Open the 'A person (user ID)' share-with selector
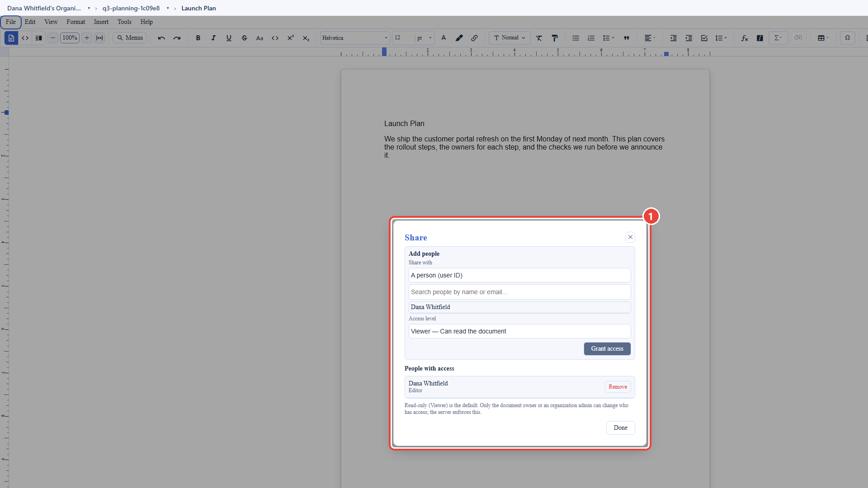This screenshot has width=868, height=488. click(519, 275)
